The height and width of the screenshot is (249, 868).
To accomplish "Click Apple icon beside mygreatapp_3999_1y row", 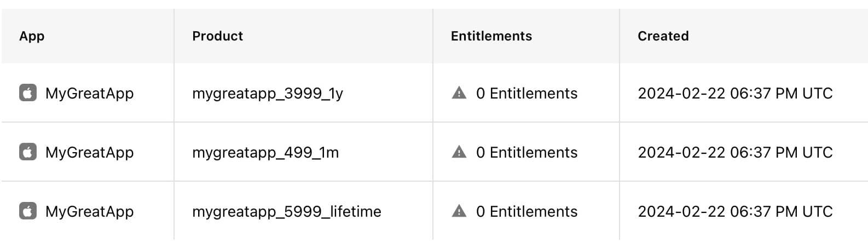I will [x=28, y=93].
